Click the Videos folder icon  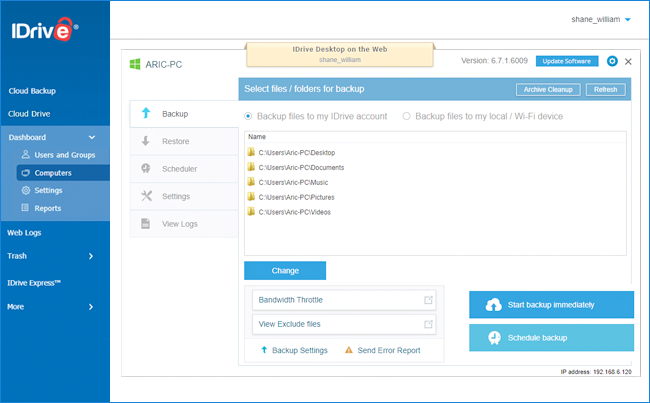click(x=251, y=212)
